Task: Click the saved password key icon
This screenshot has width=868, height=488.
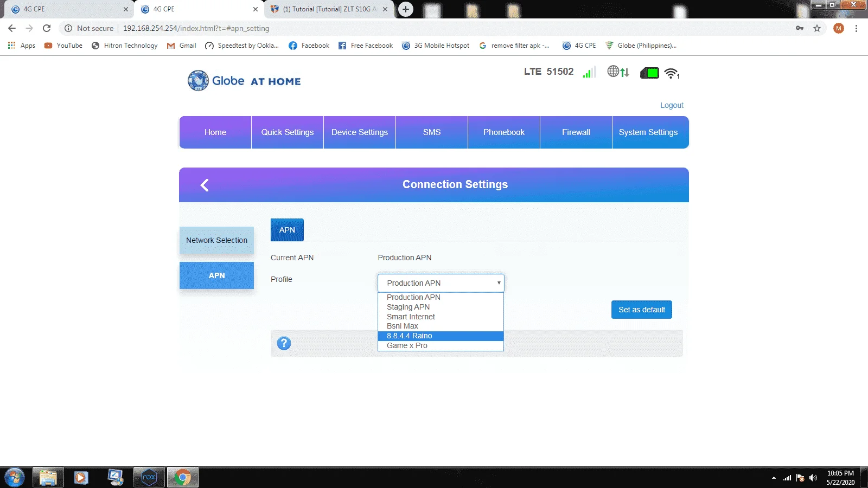Action: [x=800, y=28]
